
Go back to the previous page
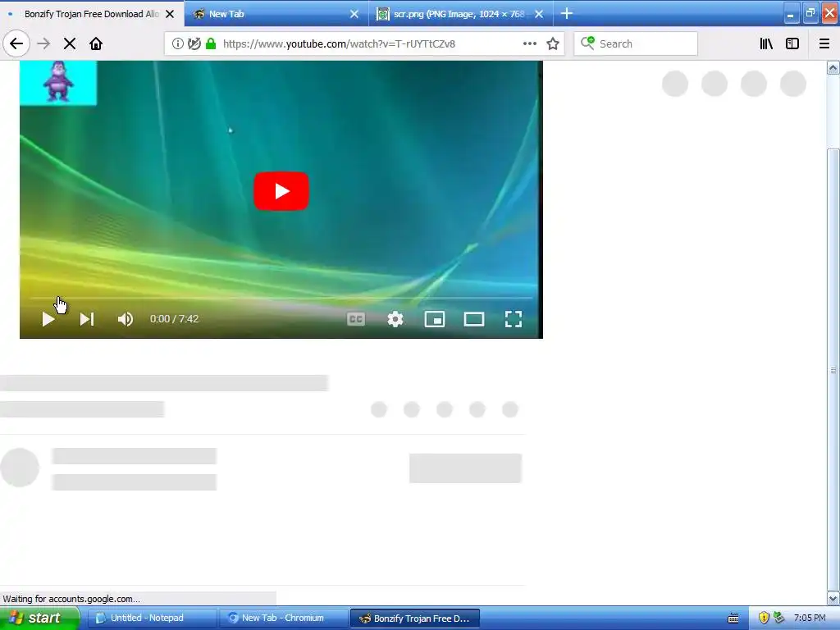(16, 43)
